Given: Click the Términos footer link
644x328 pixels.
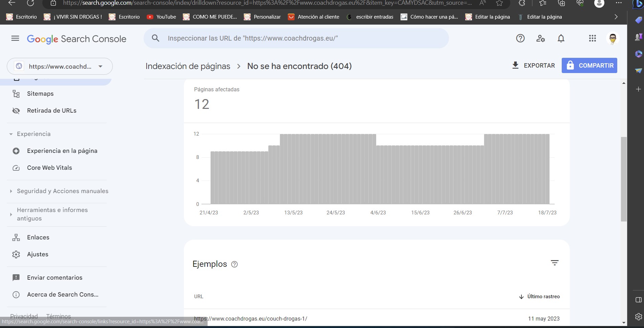Looking at the screenshot, I should (x=59, y=316).
